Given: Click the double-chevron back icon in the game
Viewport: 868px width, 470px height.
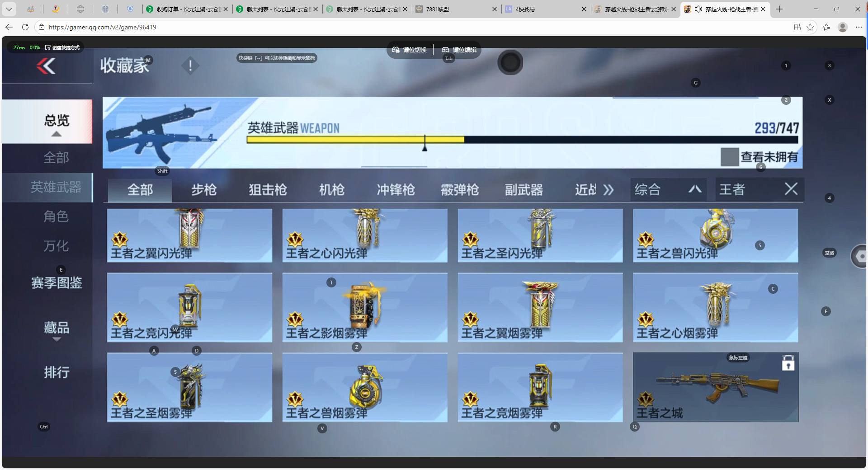Looking at the screenshot, I should pos(46,66).
